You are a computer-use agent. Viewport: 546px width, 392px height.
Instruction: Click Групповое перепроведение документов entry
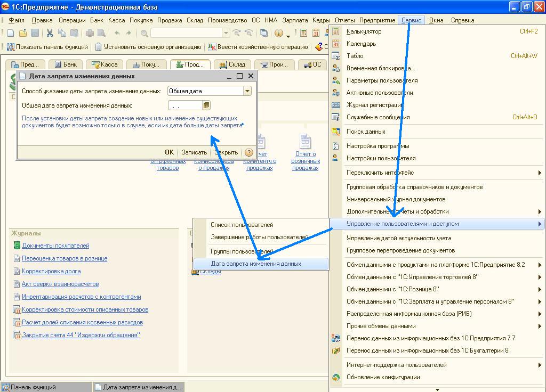437,250
